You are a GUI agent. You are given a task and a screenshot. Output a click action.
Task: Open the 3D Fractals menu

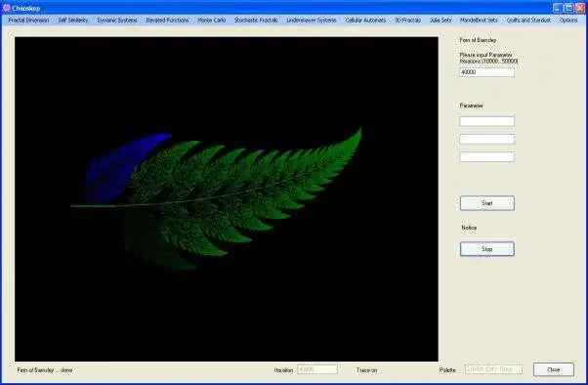(x=408, y=21)
